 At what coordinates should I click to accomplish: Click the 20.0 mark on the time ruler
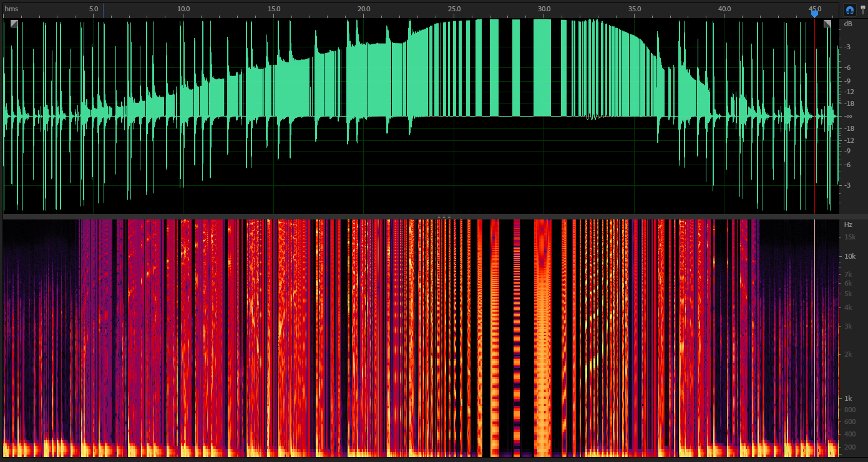(364, 9)
